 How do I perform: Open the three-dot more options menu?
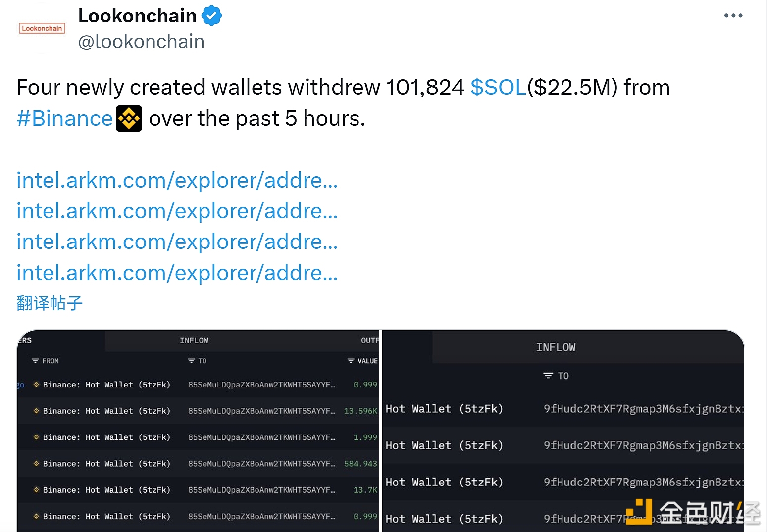(x=733, y=16)
